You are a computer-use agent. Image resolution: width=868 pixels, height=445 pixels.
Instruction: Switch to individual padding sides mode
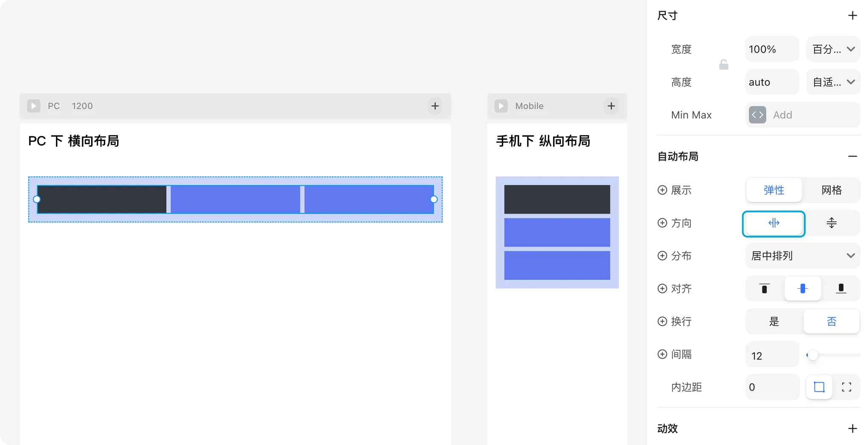coord(846,387)
